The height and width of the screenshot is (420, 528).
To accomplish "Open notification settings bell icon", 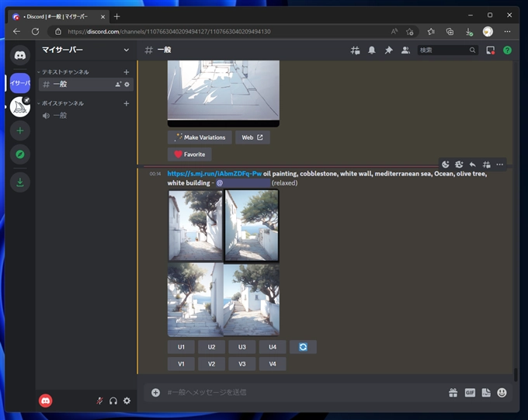I will (x=372, y=50).
